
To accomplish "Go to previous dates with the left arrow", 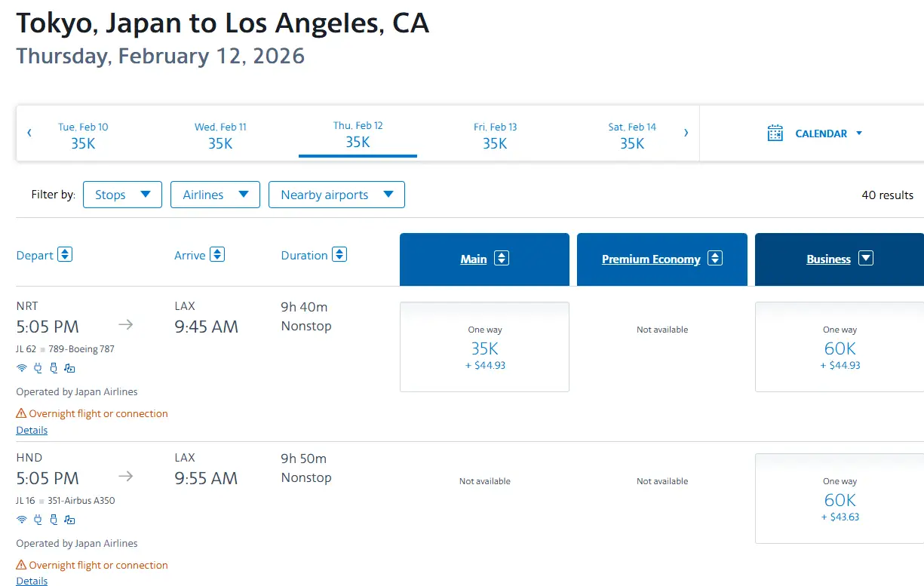I will (x=29, y=133).
